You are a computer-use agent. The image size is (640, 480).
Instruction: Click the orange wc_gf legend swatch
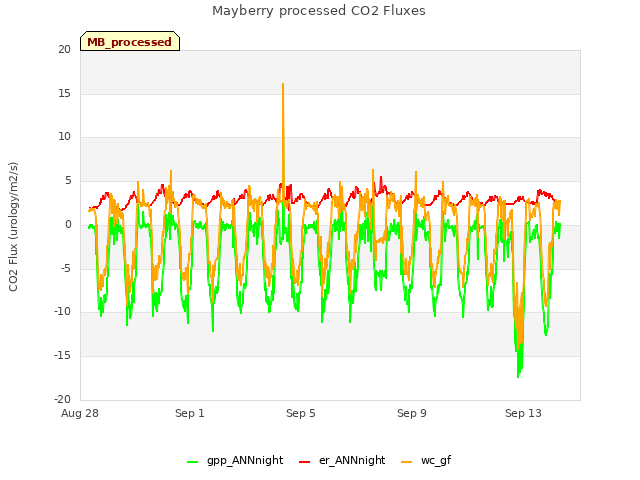pos(407,462)
